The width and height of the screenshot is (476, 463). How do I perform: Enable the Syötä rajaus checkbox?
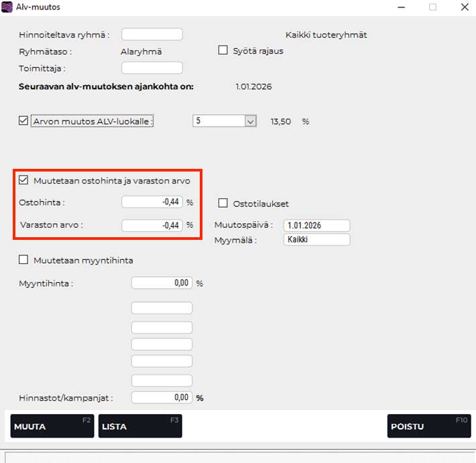223,50
